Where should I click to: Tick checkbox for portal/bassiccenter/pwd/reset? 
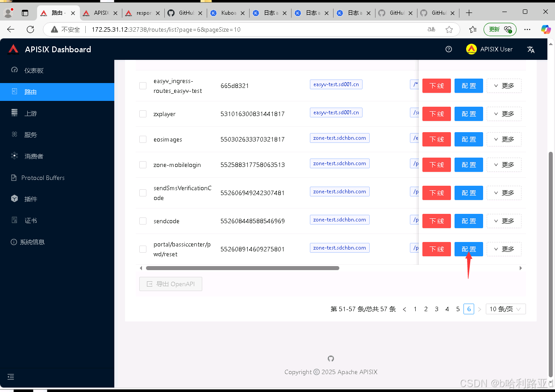(x=143, y=249)
